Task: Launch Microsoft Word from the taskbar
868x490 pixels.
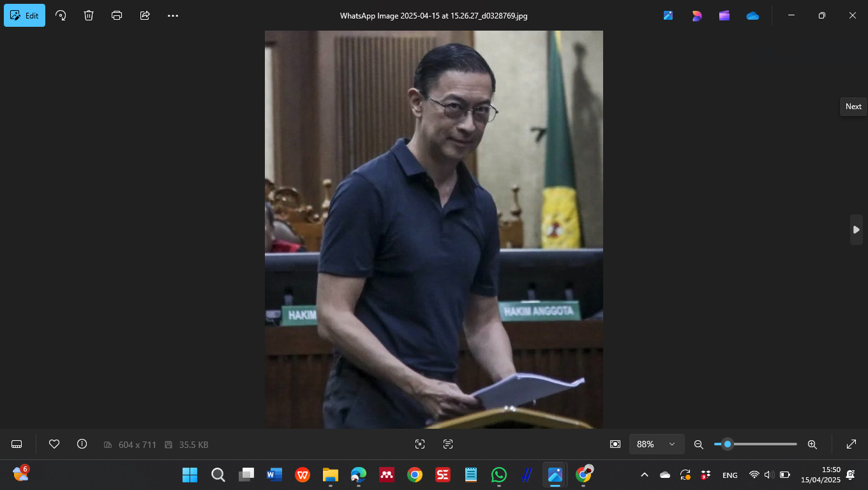Action: point(274,475)
